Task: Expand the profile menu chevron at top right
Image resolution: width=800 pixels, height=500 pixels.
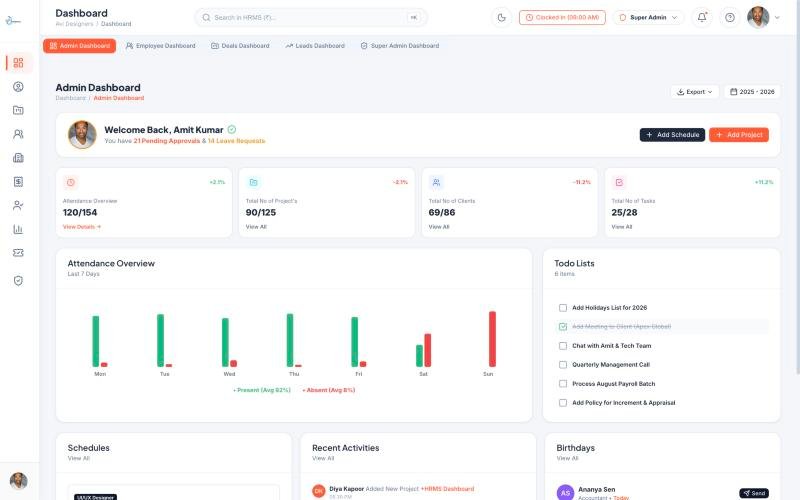Action: click(777, 17)
